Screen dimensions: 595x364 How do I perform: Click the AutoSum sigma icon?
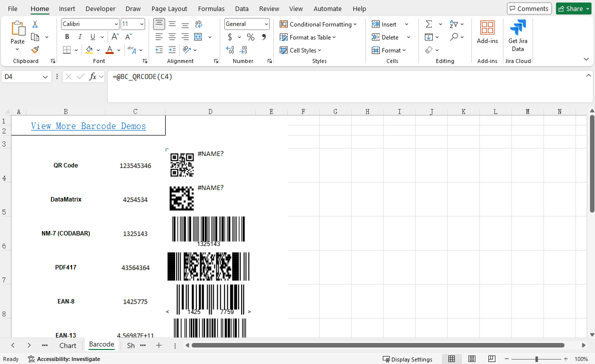(429, 24)
